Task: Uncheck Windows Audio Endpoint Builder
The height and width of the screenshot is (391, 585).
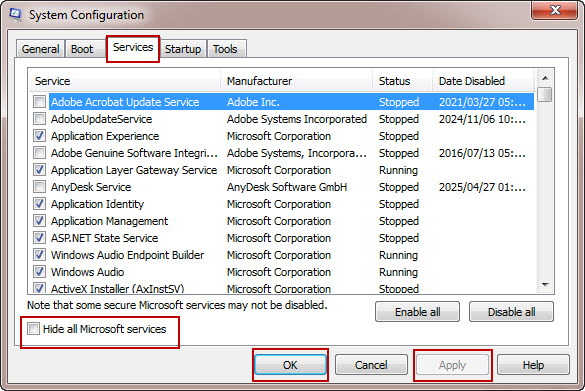Action: [x=39, y=254]
